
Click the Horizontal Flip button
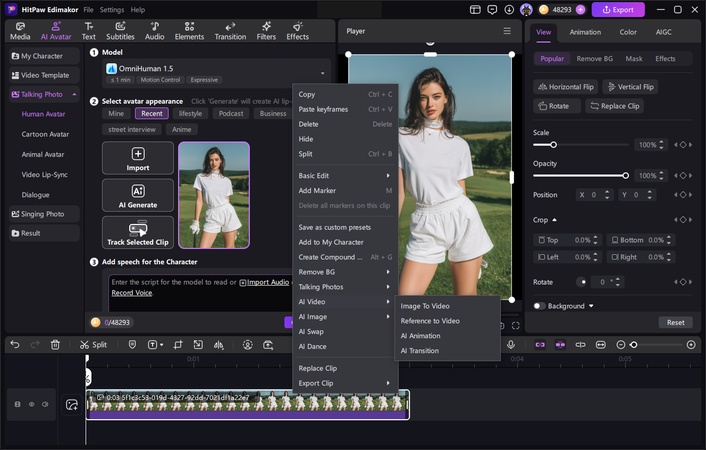tap(566, 87)
